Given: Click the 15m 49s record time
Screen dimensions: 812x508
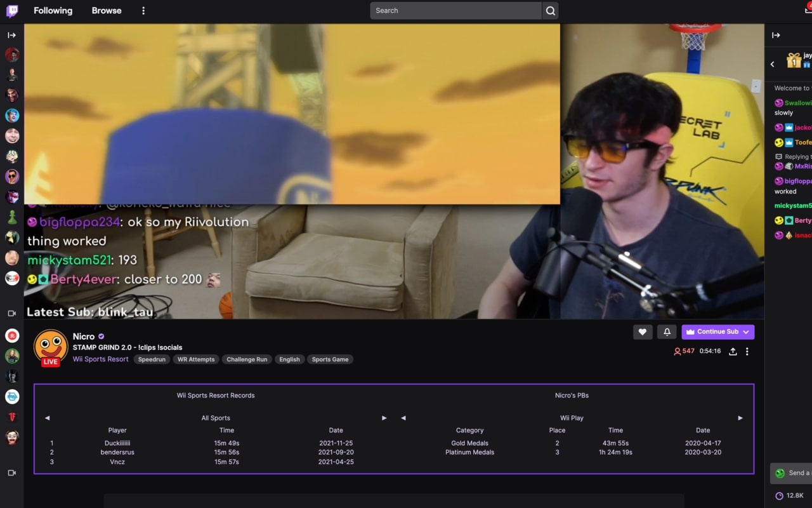Looking at the screenshot, I should 226,443.
